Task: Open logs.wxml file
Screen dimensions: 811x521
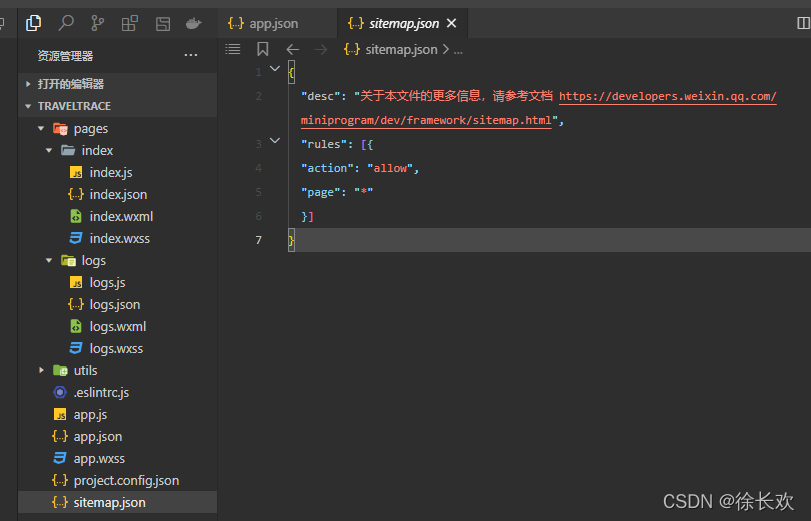Action: [x=117, y=326]
